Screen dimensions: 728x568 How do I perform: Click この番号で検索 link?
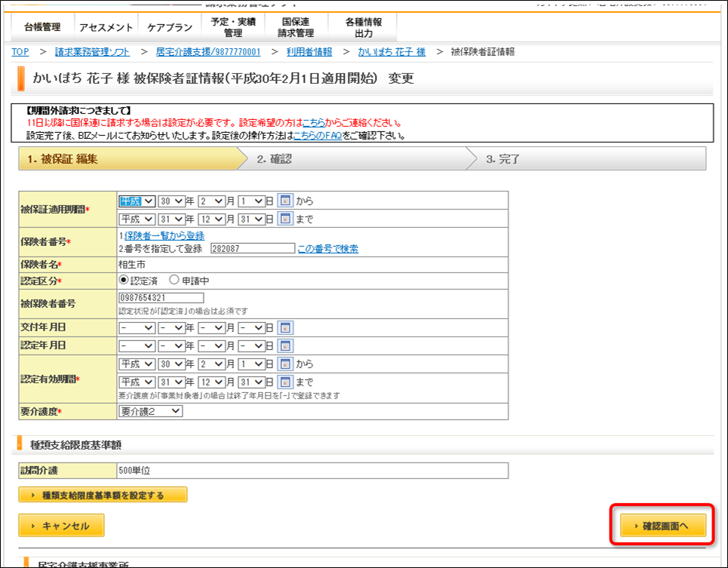point(327,249)
